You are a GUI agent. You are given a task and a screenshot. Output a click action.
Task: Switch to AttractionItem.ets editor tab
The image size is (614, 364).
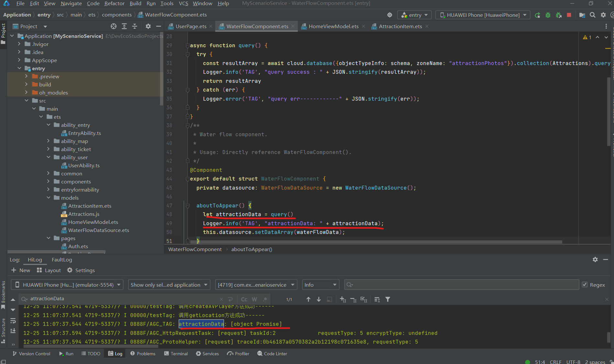point(400,26)
